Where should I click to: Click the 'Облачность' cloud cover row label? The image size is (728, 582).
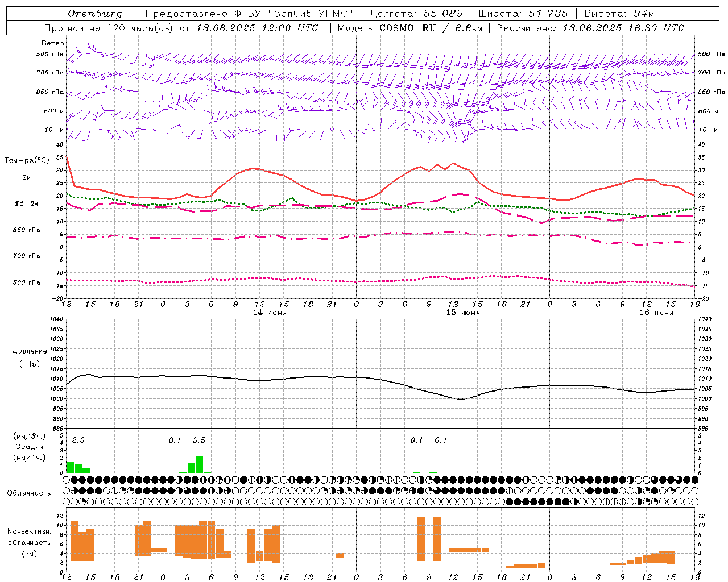pos(29,493)
